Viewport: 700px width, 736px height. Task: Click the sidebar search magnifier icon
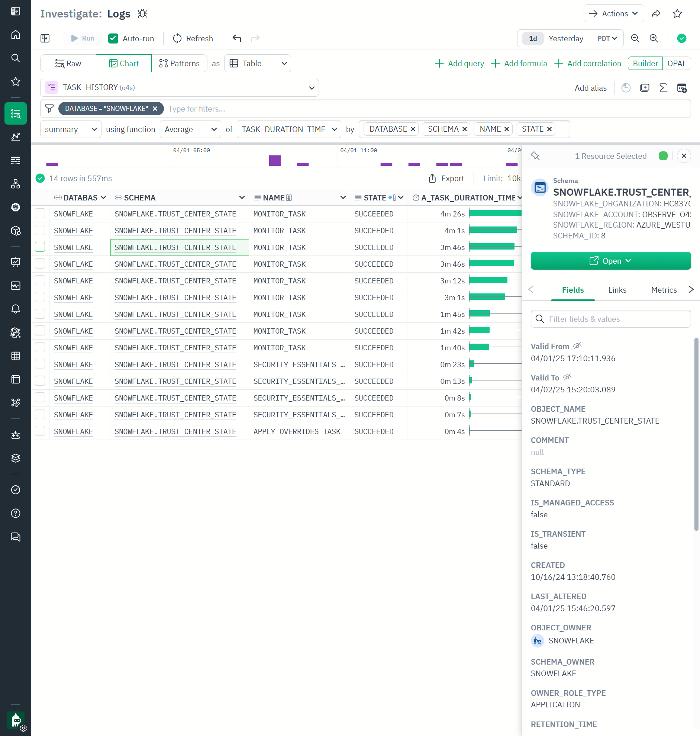coord(15,58)
